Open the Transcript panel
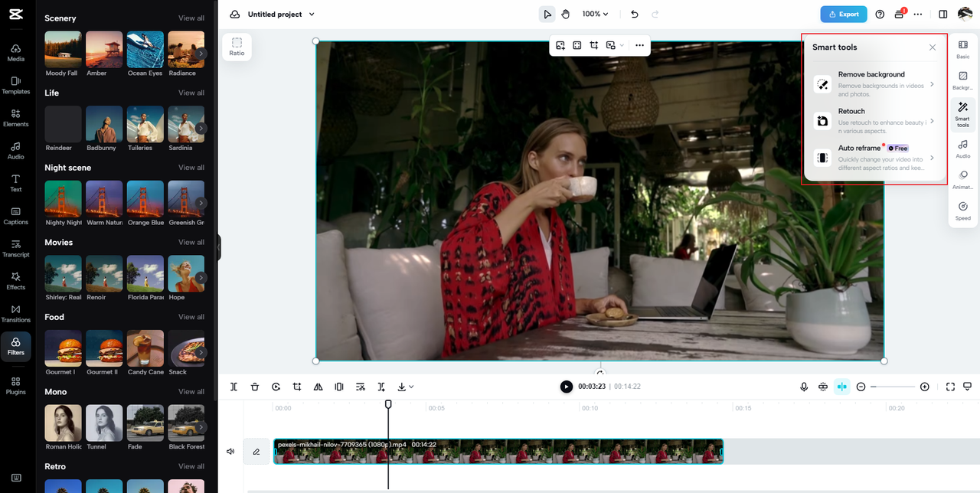The width and height of the screenshot is (980, 493). (15, 248)
